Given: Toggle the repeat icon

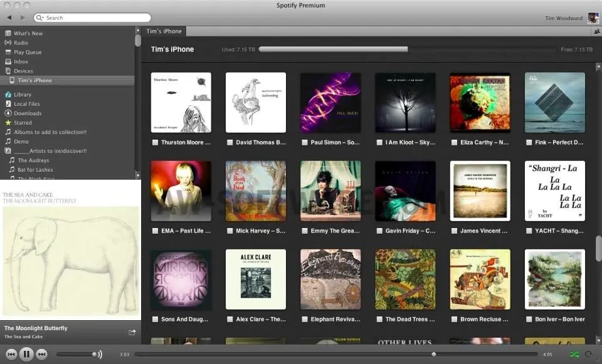Looking at the screenshot, I should coord(589,354).
